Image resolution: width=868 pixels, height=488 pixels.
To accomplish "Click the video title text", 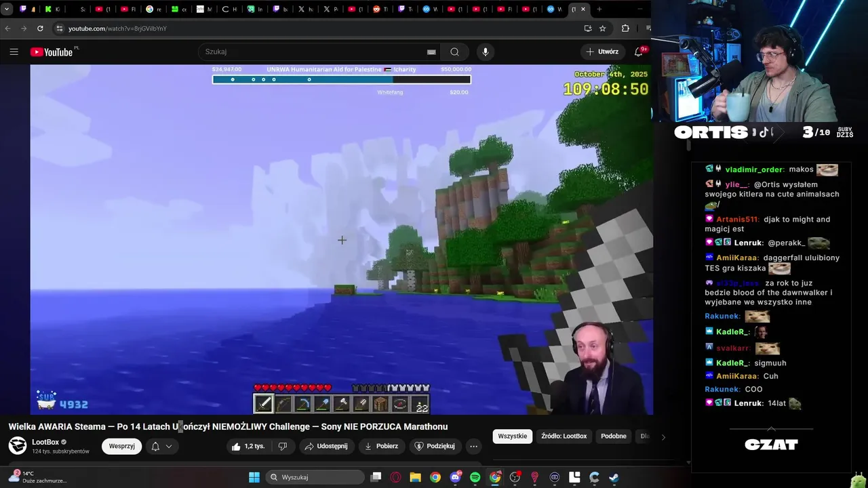I will 228,426.
